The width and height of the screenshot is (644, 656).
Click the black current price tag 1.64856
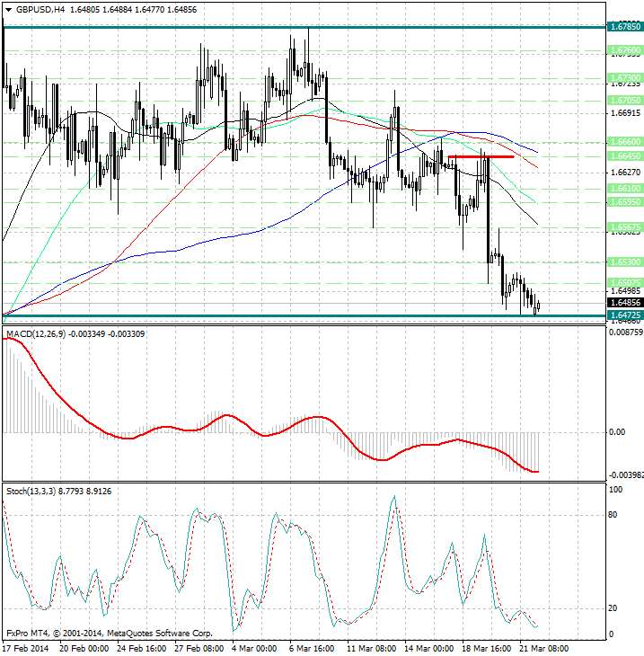click(x=623, y=303)
